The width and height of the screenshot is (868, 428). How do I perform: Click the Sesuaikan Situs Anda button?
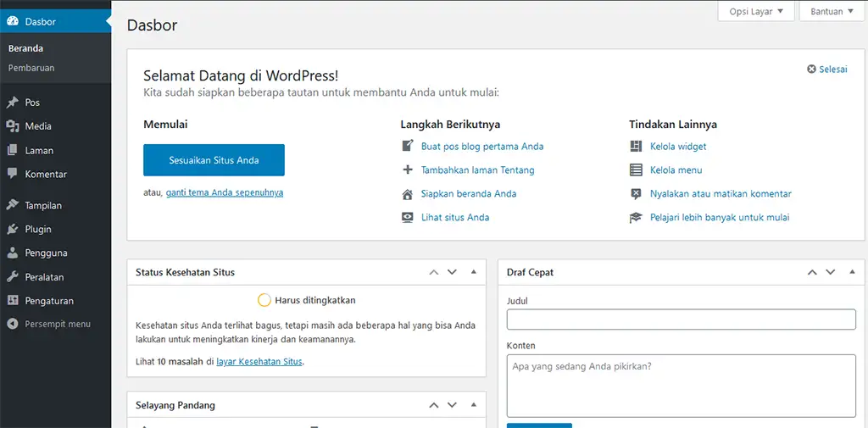point(214,160)
